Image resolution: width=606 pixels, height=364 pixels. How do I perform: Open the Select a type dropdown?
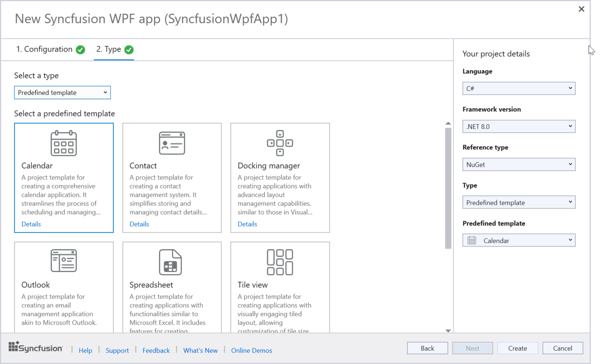point(62,92)
